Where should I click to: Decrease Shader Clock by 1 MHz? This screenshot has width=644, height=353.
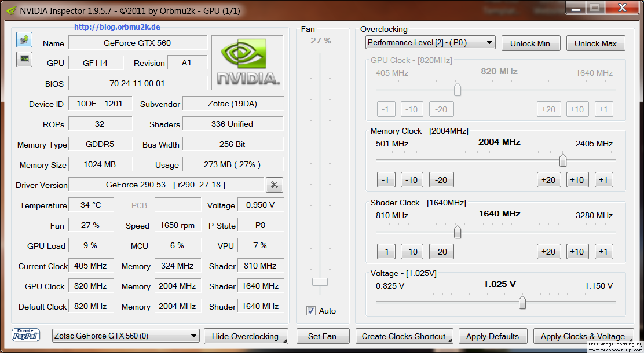386,252
